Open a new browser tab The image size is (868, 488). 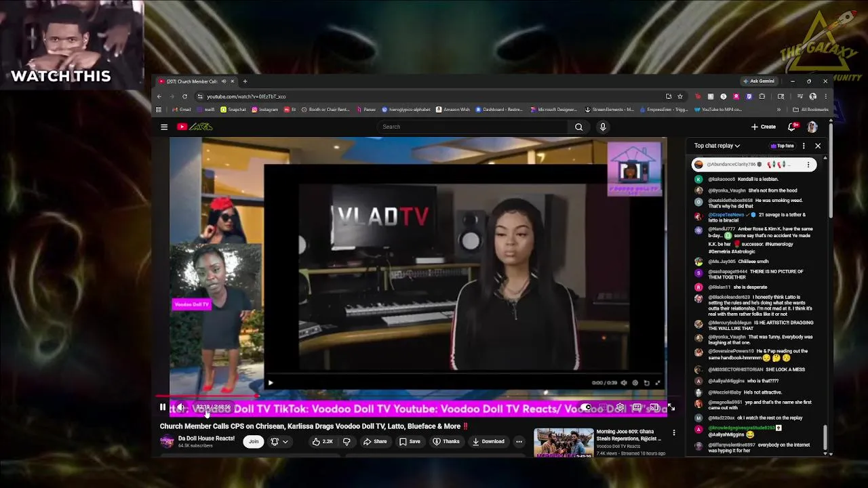pos(245,81)
